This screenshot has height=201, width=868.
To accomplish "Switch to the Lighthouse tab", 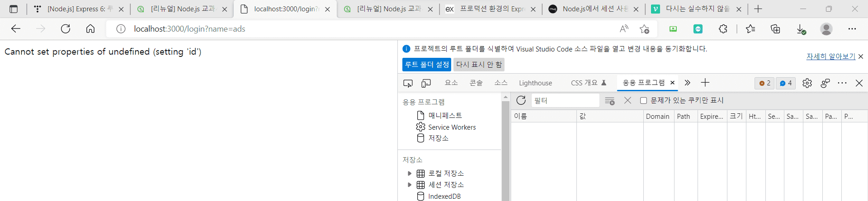I will (535, 83).
